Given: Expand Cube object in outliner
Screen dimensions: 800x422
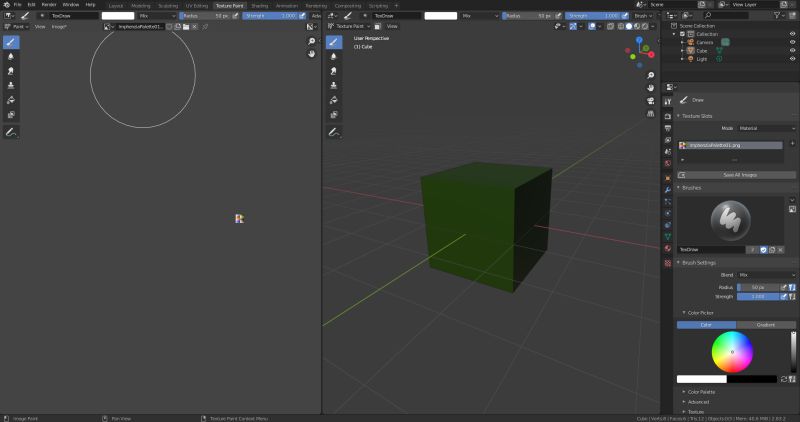Looking at the screenshot, I should click(682, 51).
